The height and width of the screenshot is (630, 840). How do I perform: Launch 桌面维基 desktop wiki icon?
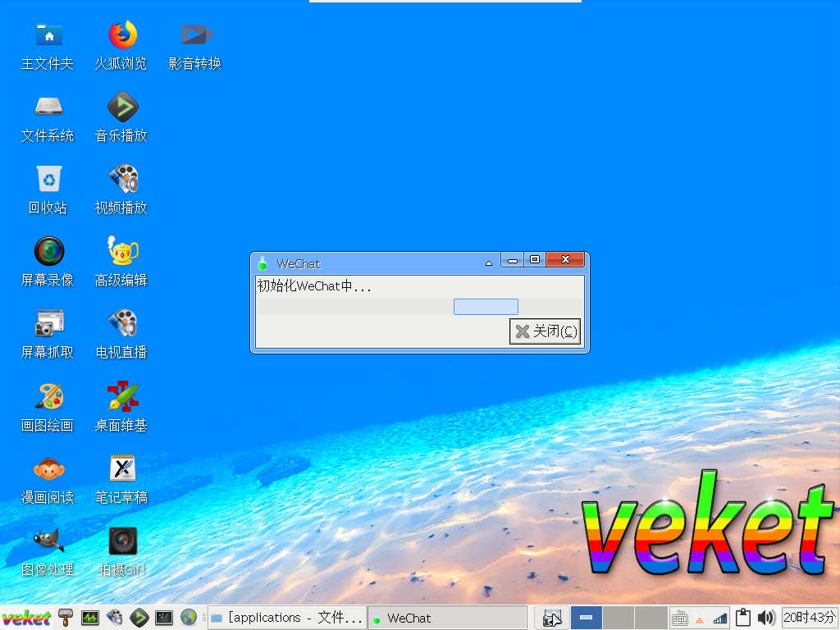point(122,396)
